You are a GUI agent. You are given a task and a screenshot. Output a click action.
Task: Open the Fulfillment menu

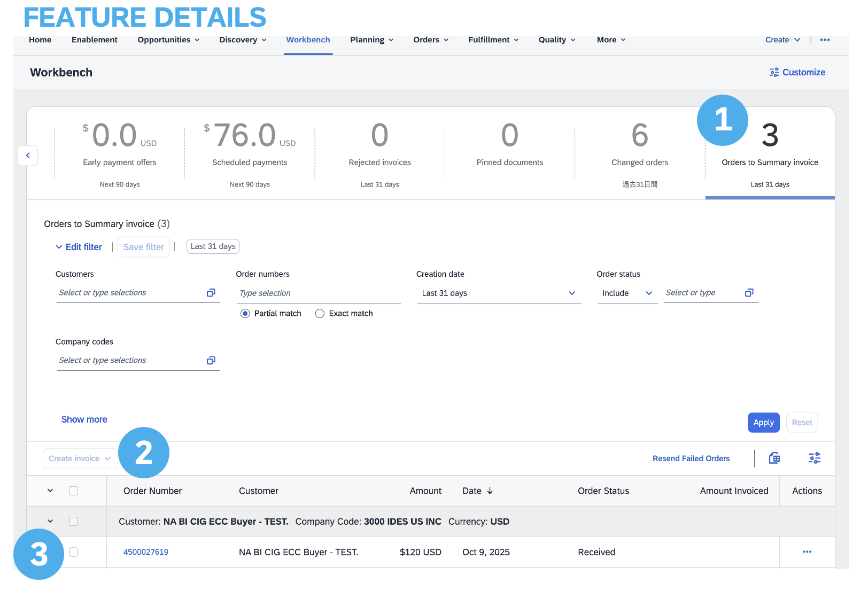[493, 40]
